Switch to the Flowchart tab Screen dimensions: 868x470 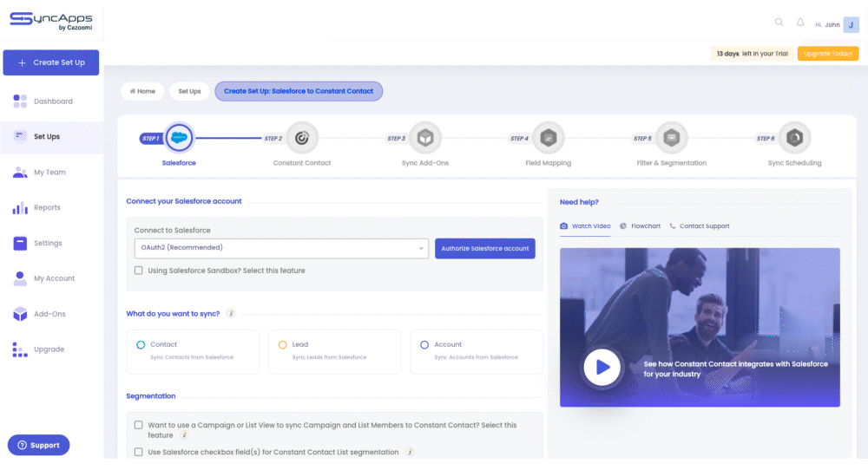pyautogui.click(x=640, y=226)
